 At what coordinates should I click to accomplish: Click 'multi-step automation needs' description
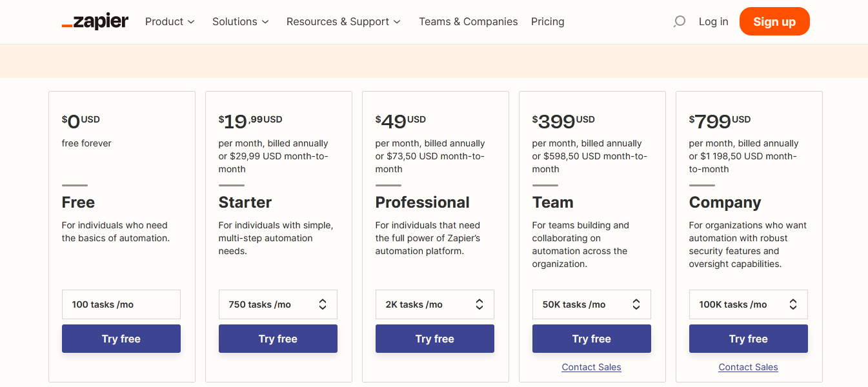(x=276, y=238)
